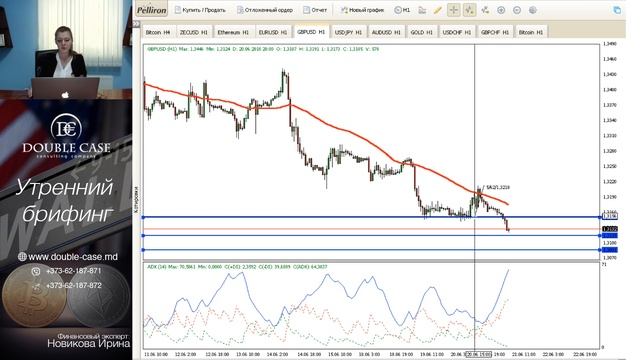This screenshot has height=360, width=640.
Task: Zoom out the chart with minus icon
Action: pyautogui.click(x=517, y=10)
